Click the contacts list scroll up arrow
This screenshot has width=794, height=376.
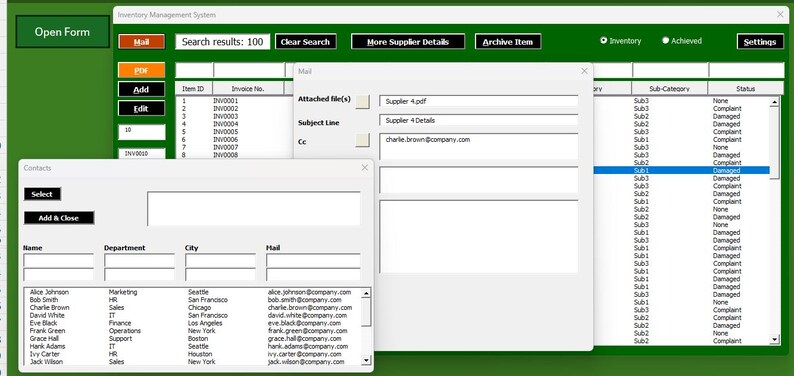(x=367, y=293)
